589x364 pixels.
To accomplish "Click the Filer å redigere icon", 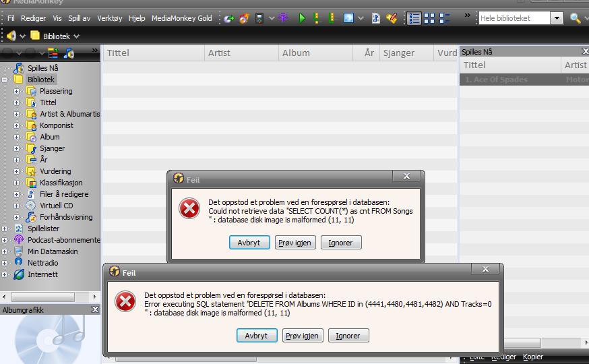I will (31, 194).
